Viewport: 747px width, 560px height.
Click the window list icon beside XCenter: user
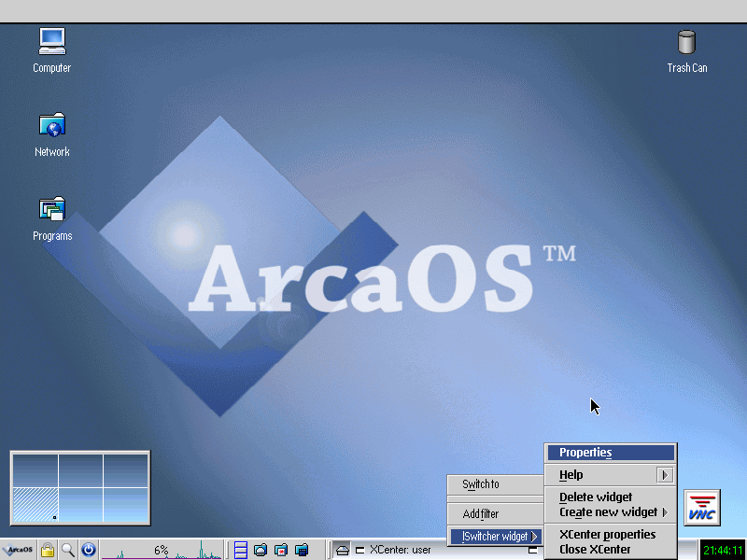[342, 550]
